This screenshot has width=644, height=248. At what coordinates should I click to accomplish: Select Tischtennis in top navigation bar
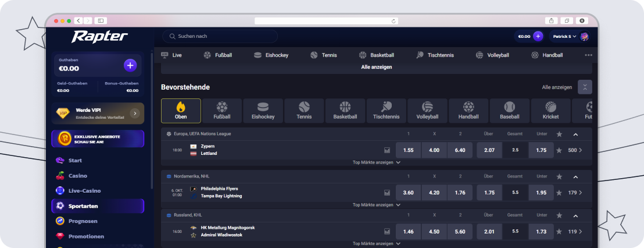click(x=435, y=55)
